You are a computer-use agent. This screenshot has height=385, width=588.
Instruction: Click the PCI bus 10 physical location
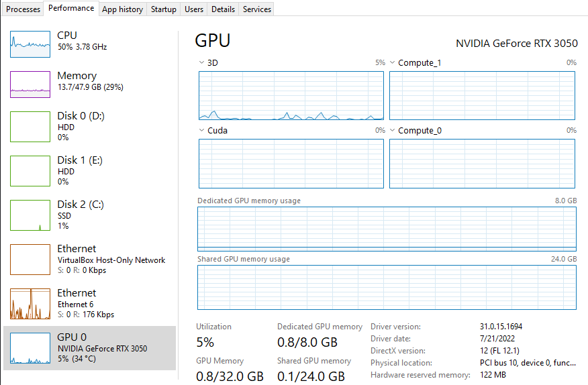point(528,363)
